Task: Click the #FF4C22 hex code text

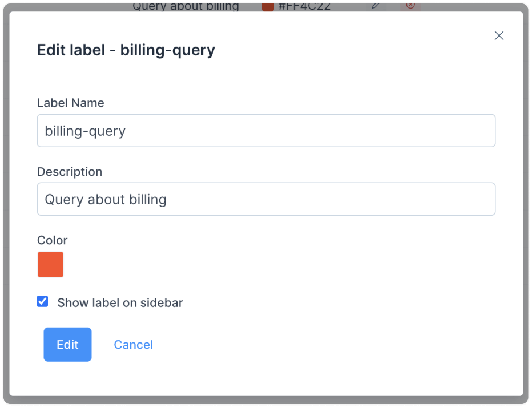Action: tap(304, 7)
